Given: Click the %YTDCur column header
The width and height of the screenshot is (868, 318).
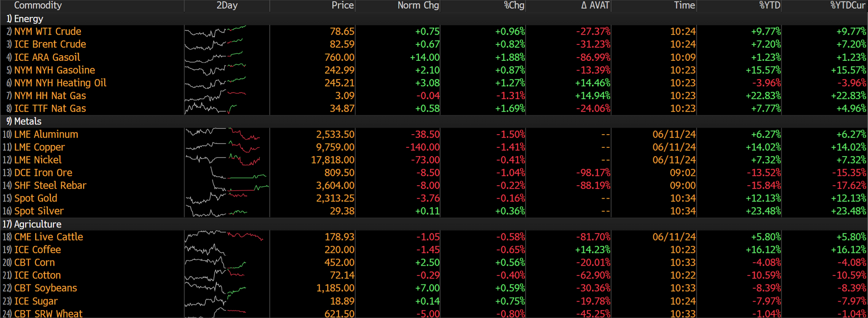Looking at the screenshot, I should click(x=848, y=6).
